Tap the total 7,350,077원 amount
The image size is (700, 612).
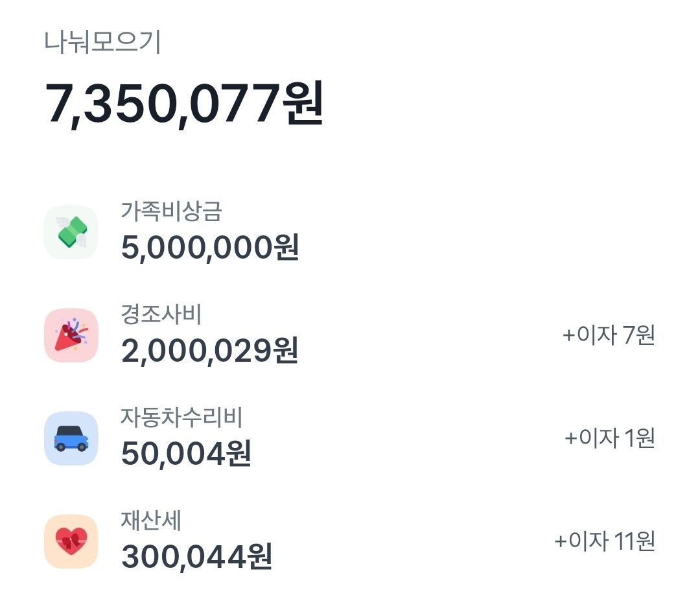184,104
